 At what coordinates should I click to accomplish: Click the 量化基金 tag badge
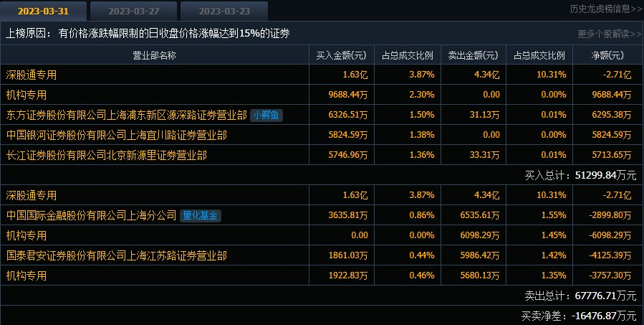(x=200, y=215)
